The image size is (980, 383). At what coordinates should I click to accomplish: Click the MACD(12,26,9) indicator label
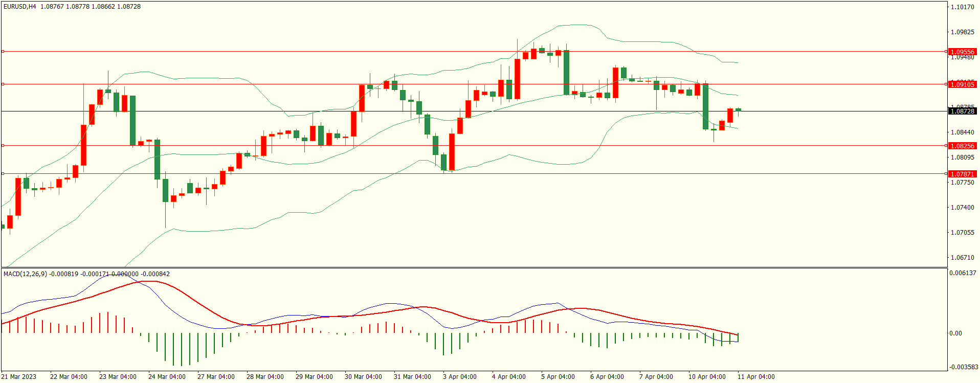[25, 274]
